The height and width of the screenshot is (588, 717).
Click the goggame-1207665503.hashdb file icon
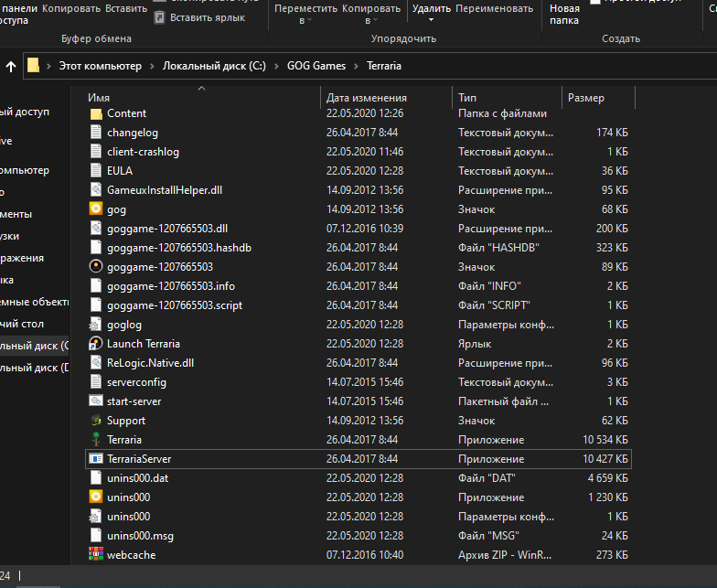[96, 248]
